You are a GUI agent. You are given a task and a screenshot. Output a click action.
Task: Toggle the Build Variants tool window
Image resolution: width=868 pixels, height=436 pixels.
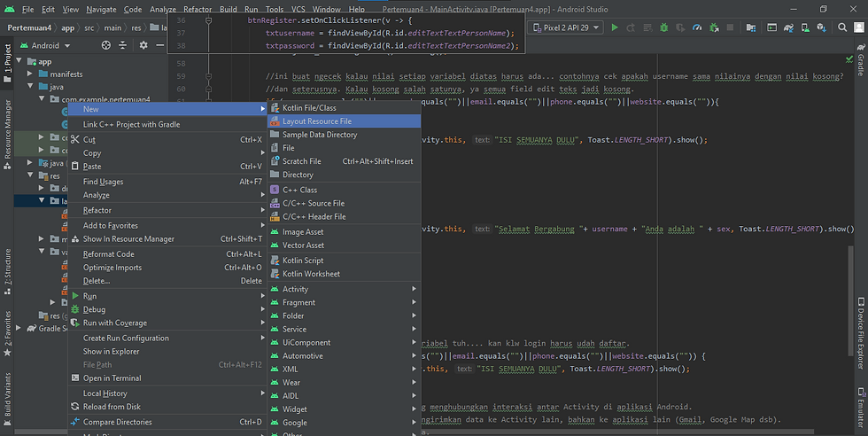[7, 399]
